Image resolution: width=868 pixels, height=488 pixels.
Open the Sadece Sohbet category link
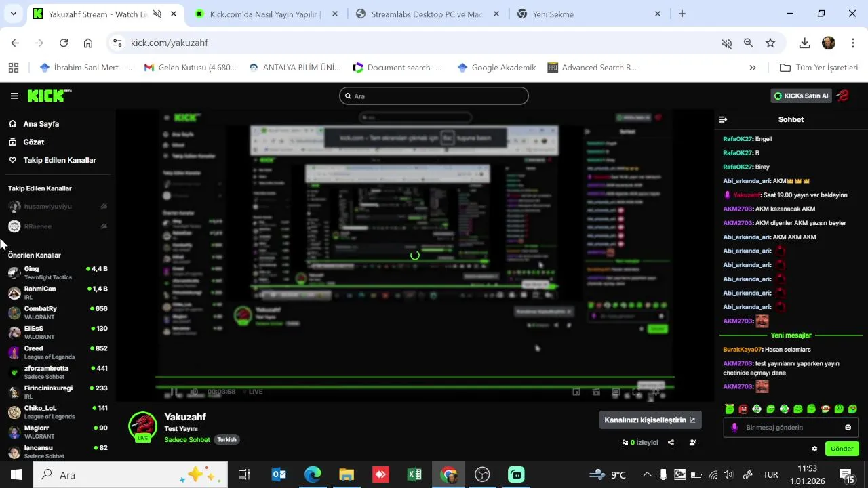187,439
